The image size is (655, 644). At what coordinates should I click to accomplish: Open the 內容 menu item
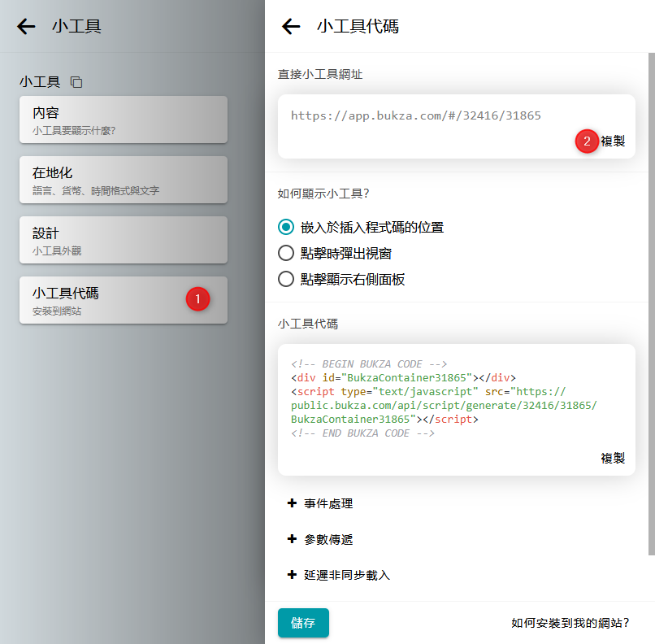(123, 120)
